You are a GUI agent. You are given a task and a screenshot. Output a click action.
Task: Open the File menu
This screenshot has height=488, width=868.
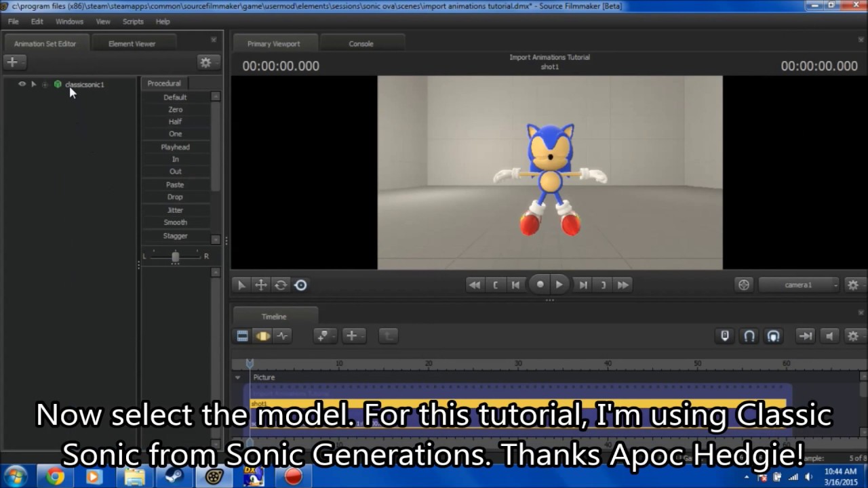(14, 22)
